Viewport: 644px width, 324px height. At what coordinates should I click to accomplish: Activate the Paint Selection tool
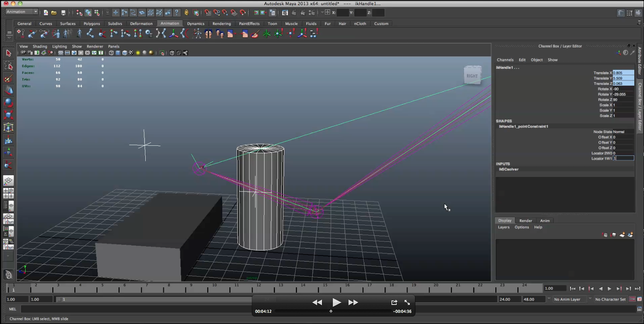click(8, 78)
